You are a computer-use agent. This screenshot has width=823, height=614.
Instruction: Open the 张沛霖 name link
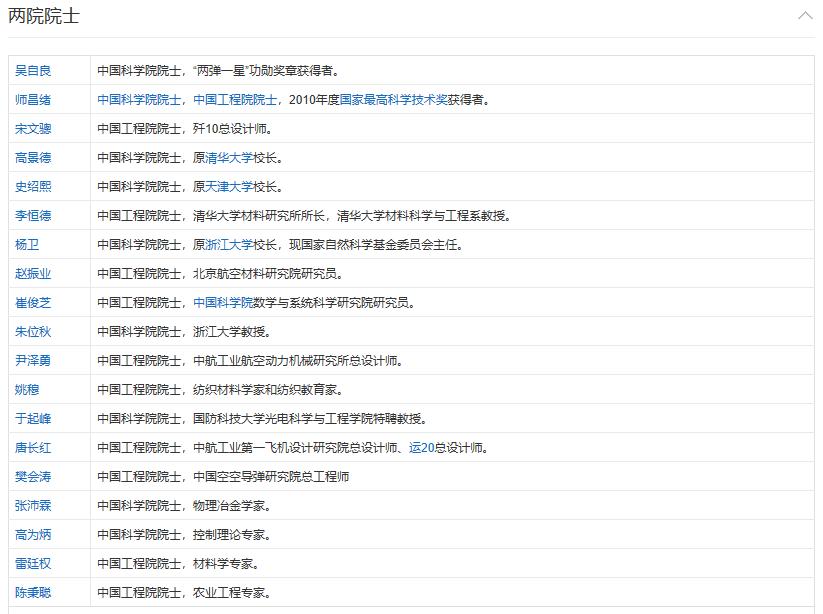point(33,506)
